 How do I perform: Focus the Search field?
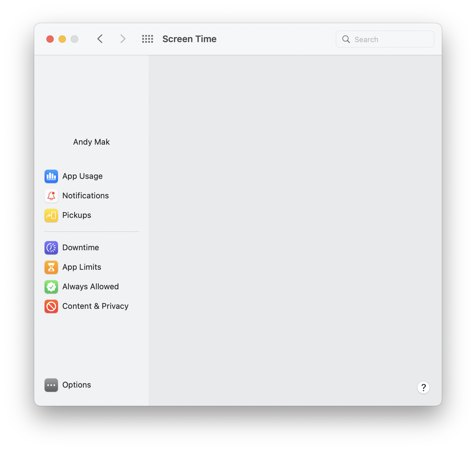tap(385, 39)
